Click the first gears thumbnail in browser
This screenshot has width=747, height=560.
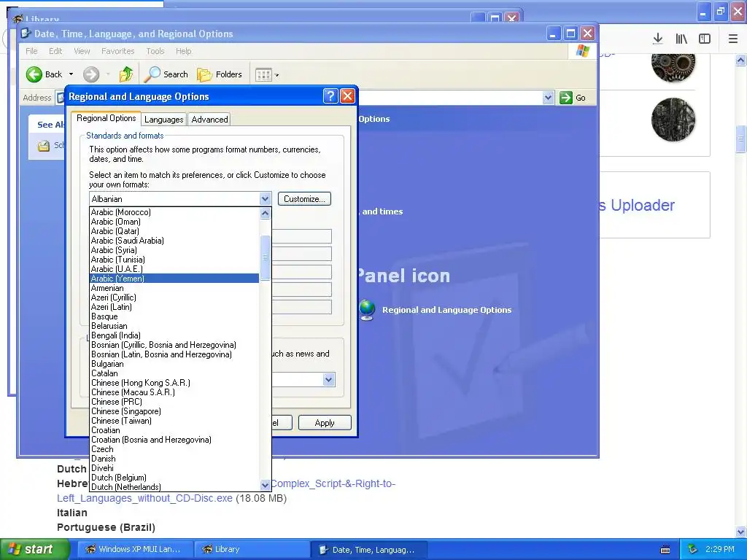[673, 66]
